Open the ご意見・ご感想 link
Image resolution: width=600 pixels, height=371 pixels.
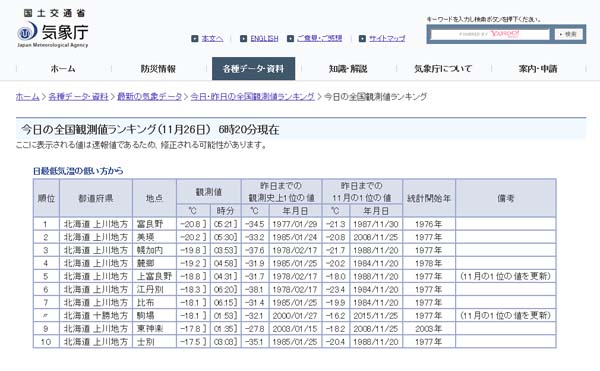point(320,38)
